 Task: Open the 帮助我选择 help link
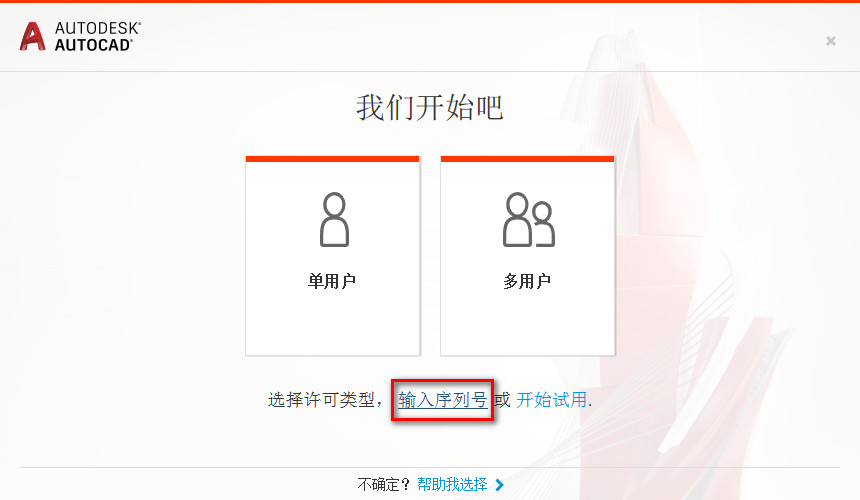point(452,485)
